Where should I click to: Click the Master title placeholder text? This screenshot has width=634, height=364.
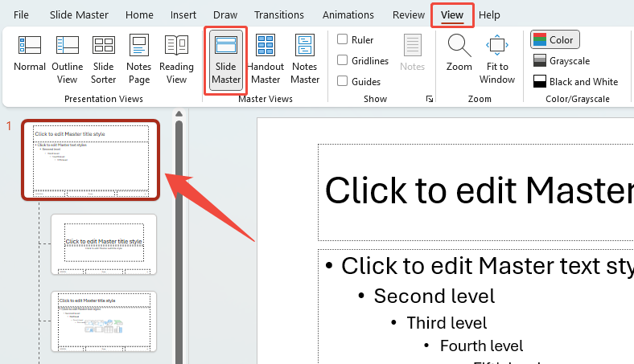click(480, 190)
